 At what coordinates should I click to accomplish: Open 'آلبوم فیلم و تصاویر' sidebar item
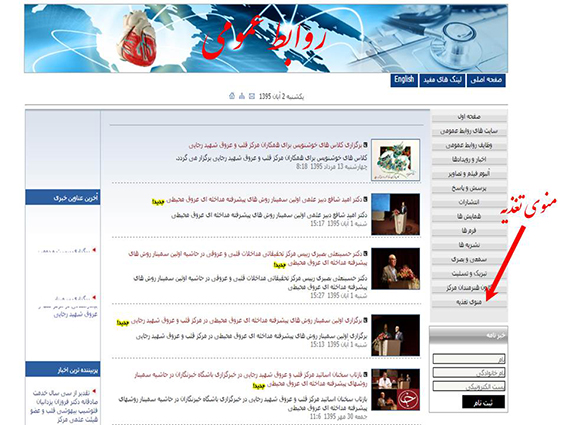[469, 174]
